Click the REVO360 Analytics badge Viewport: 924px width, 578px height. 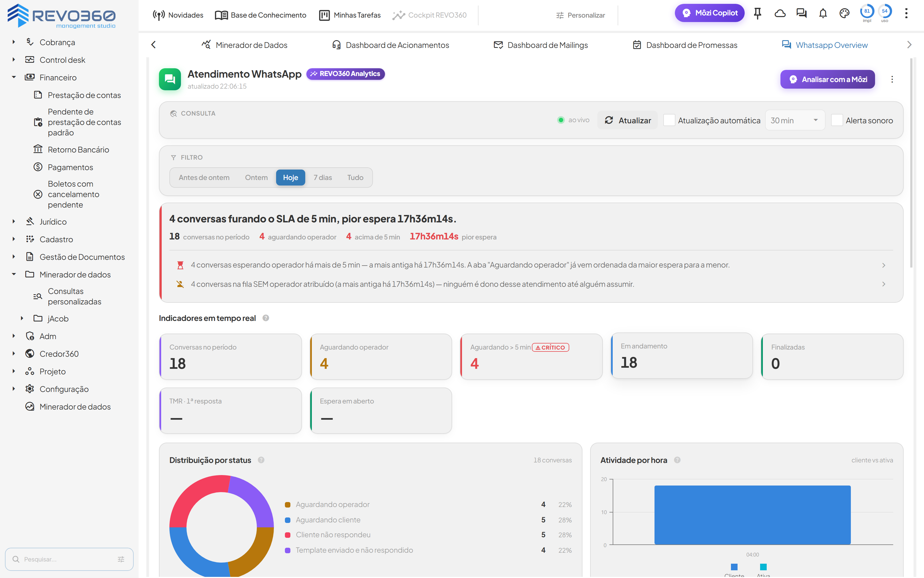(346, 73)
